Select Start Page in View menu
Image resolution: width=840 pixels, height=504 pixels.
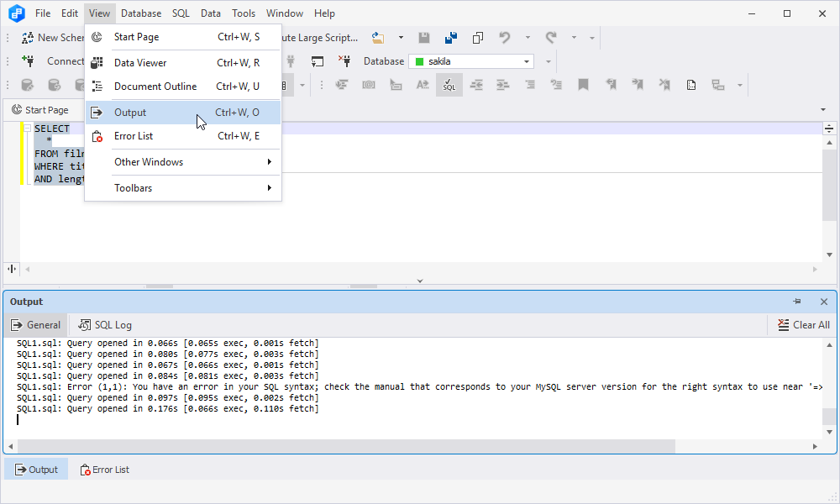(x=183, y=37)
